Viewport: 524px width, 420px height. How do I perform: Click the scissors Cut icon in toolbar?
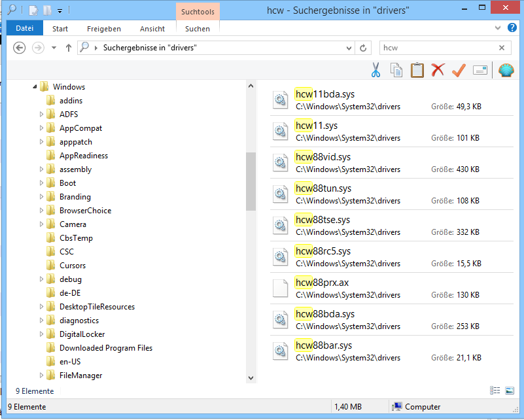coord(376,70)
